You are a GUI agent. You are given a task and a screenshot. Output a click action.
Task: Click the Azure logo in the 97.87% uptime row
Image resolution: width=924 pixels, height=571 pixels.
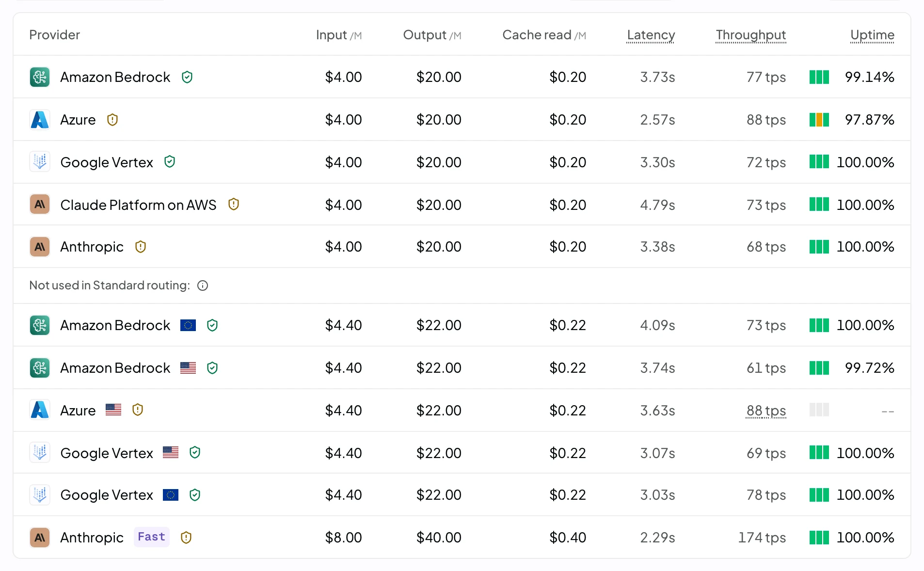point(40,120)
